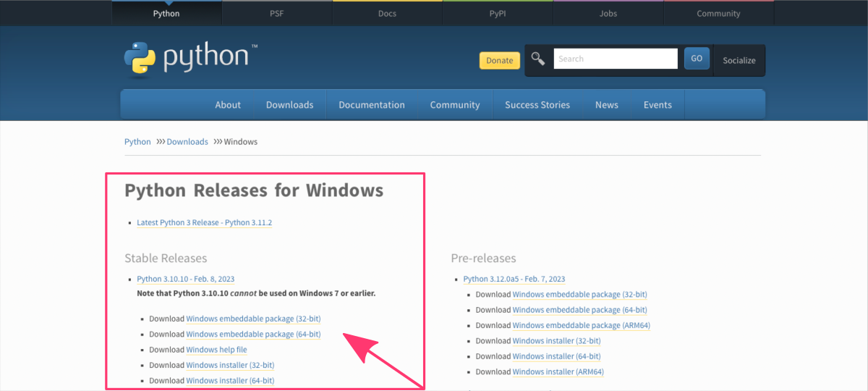Click the Pre-releases heading

(484, 258)
